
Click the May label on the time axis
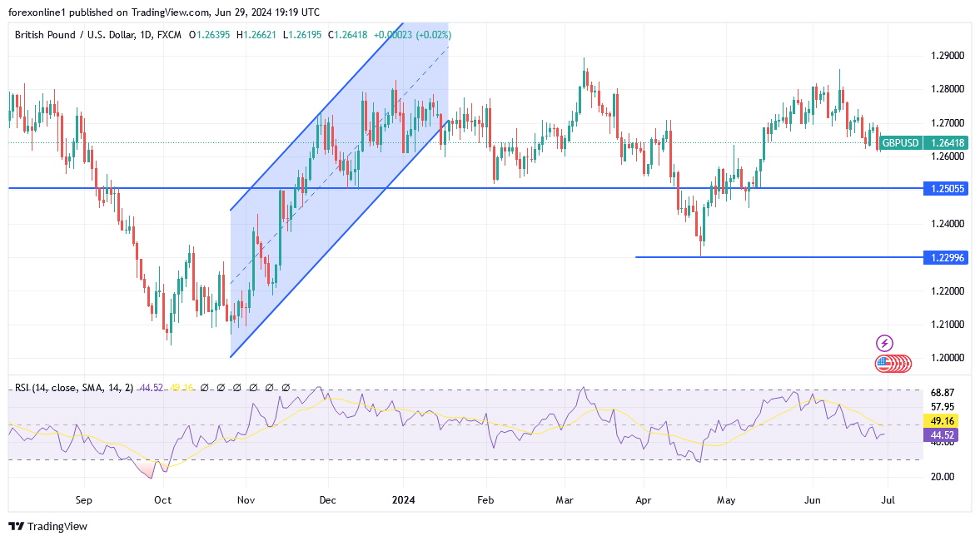pyautogui.click(x=726, y=500)
